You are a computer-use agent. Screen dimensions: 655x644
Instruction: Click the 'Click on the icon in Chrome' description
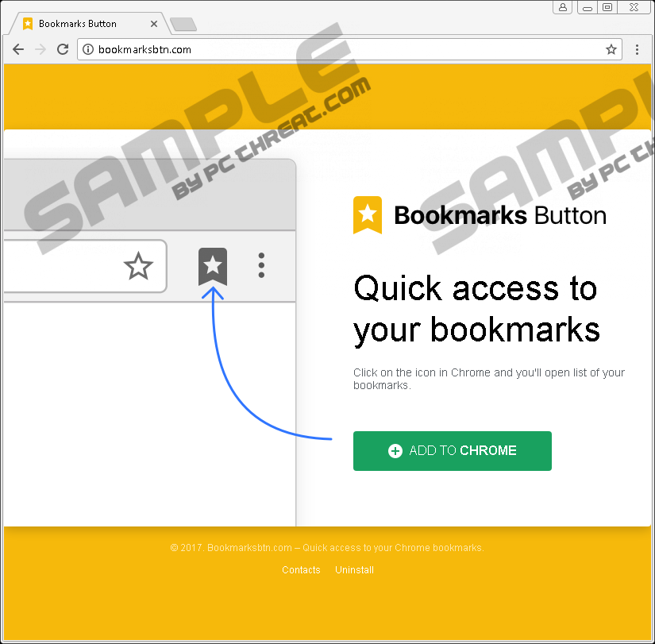point(489,379)
